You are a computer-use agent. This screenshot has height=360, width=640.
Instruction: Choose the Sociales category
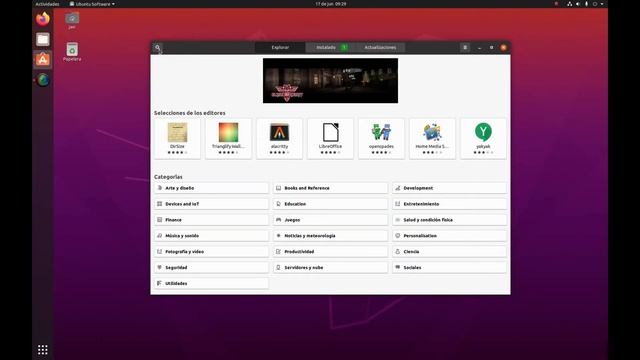[x=449, y=268]
